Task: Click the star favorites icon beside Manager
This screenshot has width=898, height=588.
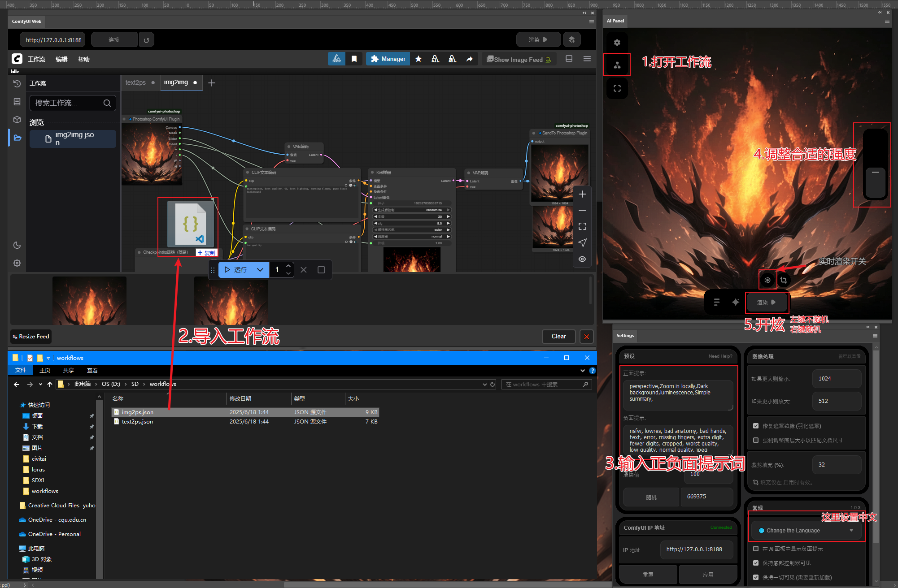Action: coord(418,59)
